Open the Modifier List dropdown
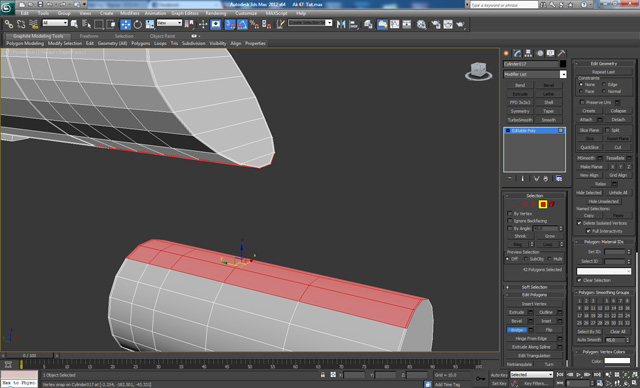Image resolution: width=640 pixels, height=388 pixels. (x=563, y=74)
